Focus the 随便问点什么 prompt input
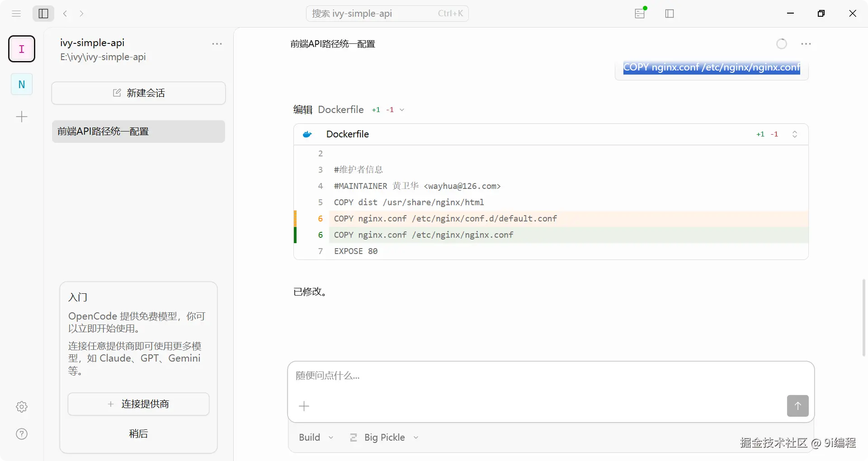 (x=551, y=376)
